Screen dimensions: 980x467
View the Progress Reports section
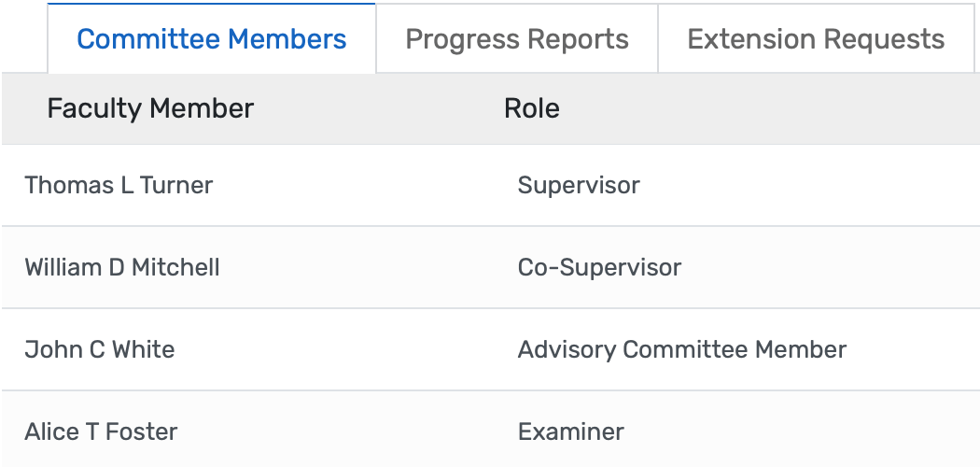(517, 39)
